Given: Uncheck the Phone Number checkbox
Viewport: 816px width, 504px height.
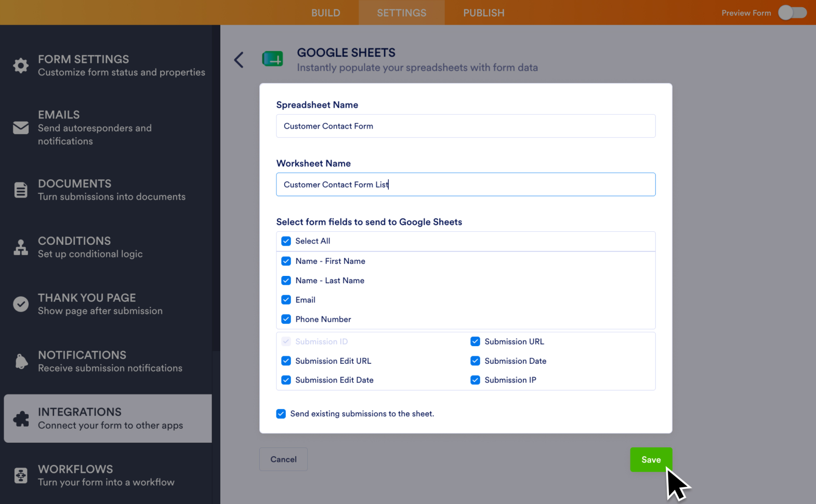Looking at the screenshot, I should tap(286, 319).
